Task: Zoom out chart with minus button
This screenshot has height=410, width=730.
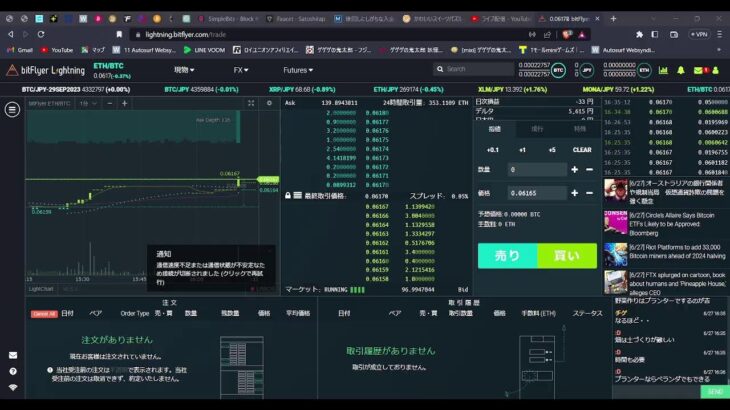Action: 110,103
